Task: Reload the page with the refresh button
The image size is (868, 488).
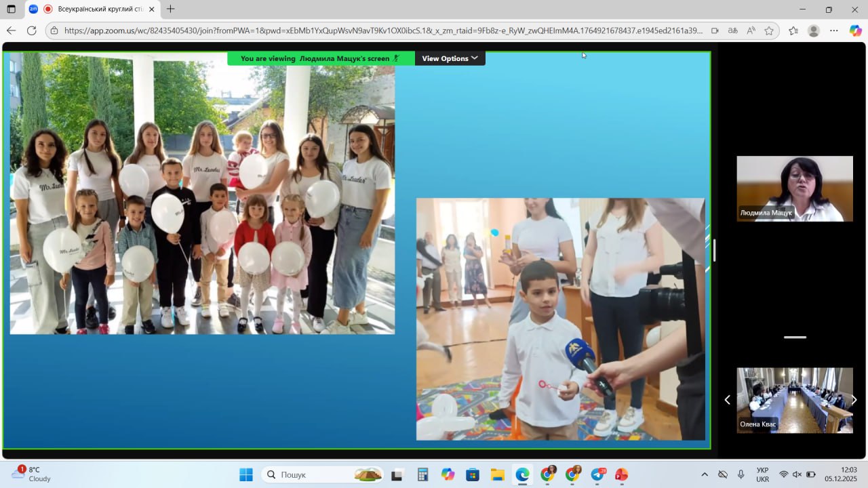Action: (32, 30)
